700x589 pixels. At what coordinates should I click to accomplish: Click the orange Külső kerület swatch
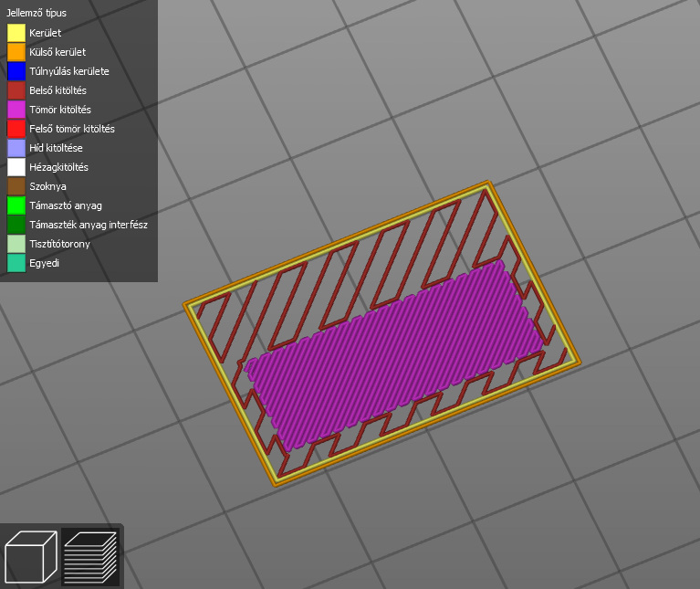(x=16, y=52)
